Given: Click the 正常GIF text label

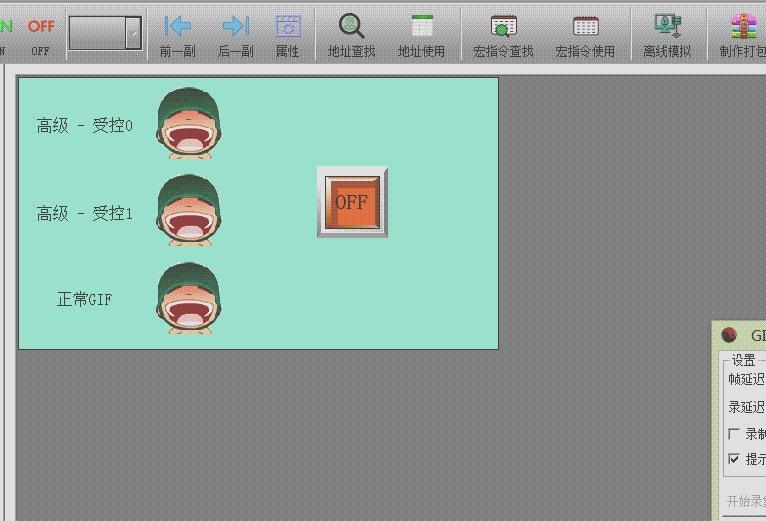Looking at the screenshot, I should pos(84,299).
